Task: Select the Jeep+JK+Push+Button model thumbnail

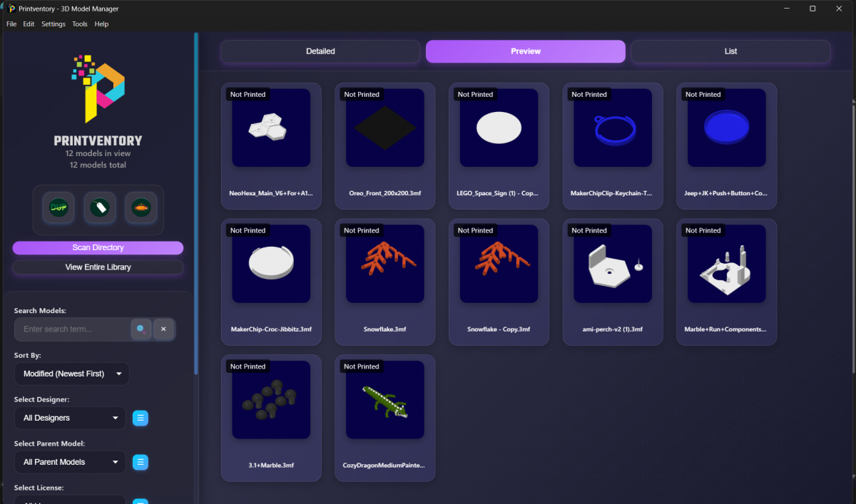Action: [x=727, y=128]
